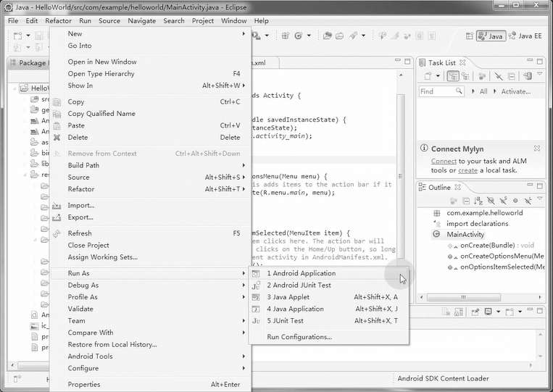Click the Activate... link in Task List
The height and width of the screenshot is (392, 553).
[516, 91]
